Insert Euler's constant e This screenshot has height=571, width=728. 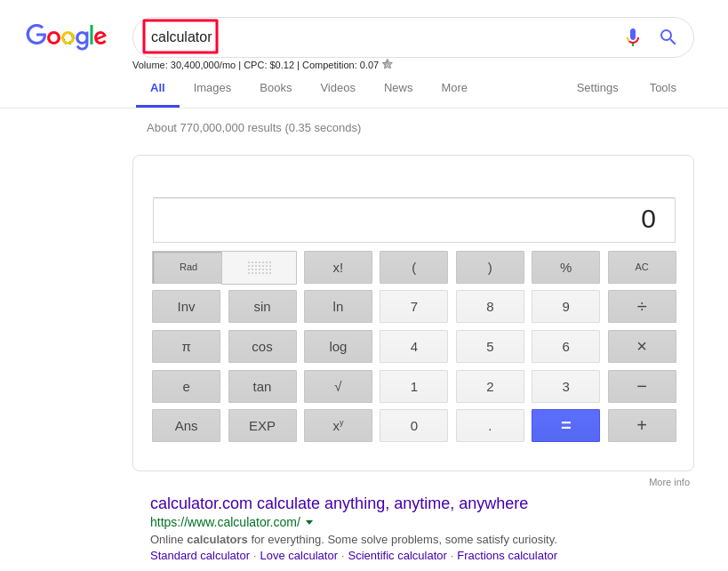[186, 387]
